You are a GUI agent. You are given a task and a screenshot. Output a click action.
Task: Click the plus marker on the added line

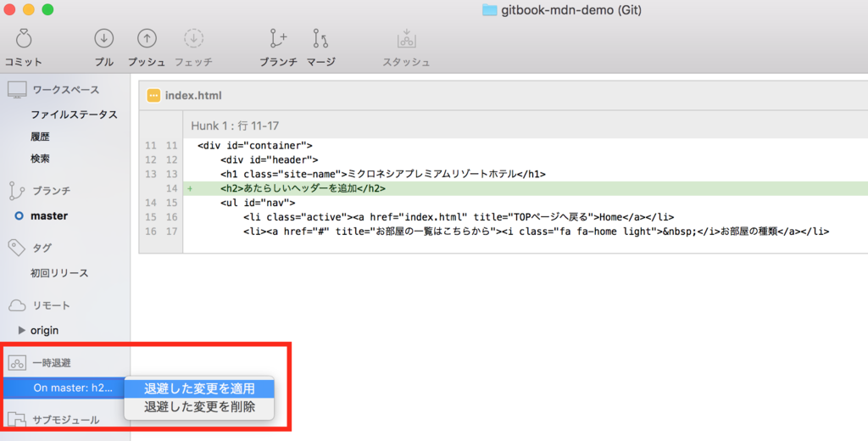(190, 188)
